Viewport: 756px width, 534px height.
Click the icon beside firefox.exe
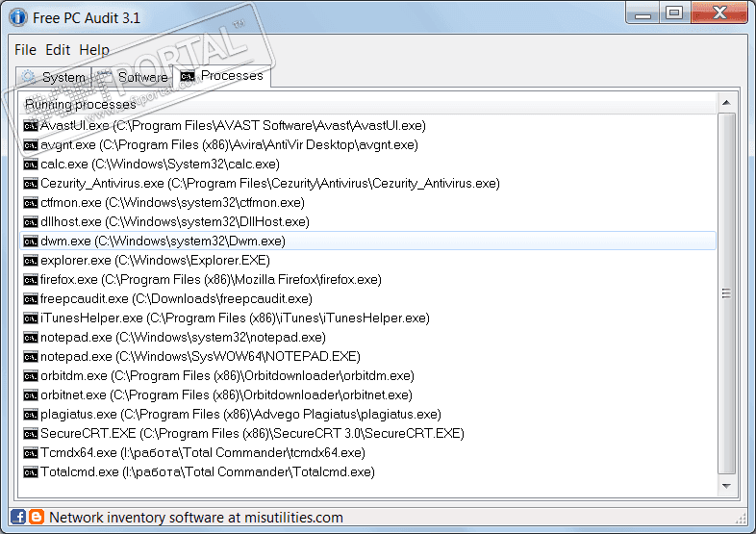[x=31, y=280]
